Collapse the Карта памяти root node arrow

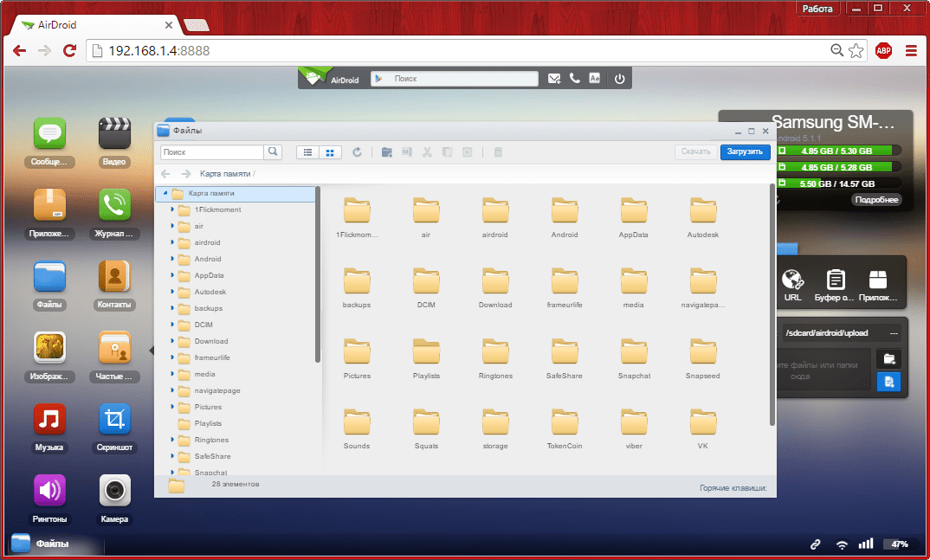(165, 193)
